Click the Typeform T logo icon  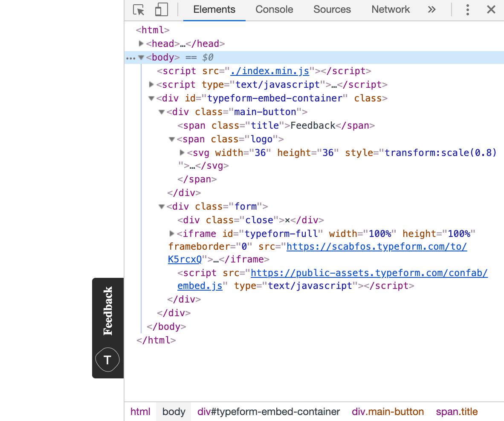click(x=108, y=360)
